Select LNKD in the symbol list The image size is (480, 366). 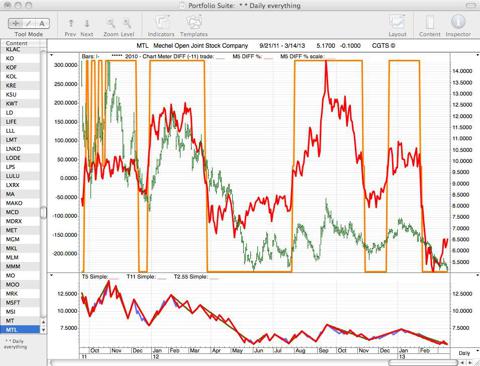[21, 149]
